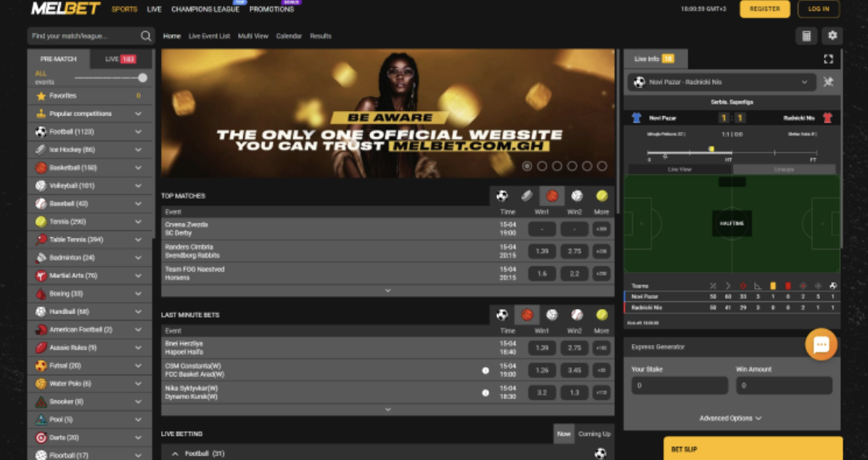Screen dimensions: 868x460
Task: Switch to PRE-MATCH mode
Action: (59, 59)
